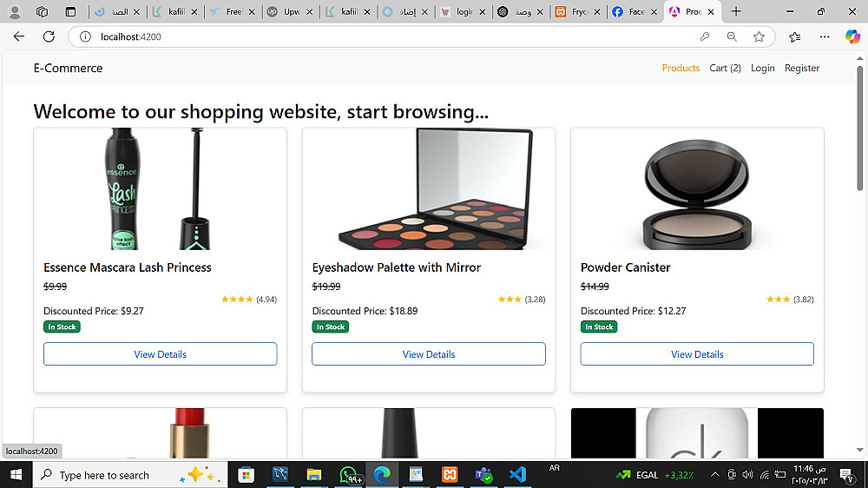Viewport: 868px width, 488px height.
Task: Click the browser back arrow
Action: 19,36
